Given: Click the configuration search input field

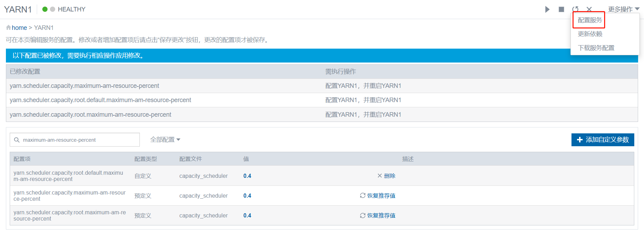Looking at the screenshot, I should click(x=79, y=140).
